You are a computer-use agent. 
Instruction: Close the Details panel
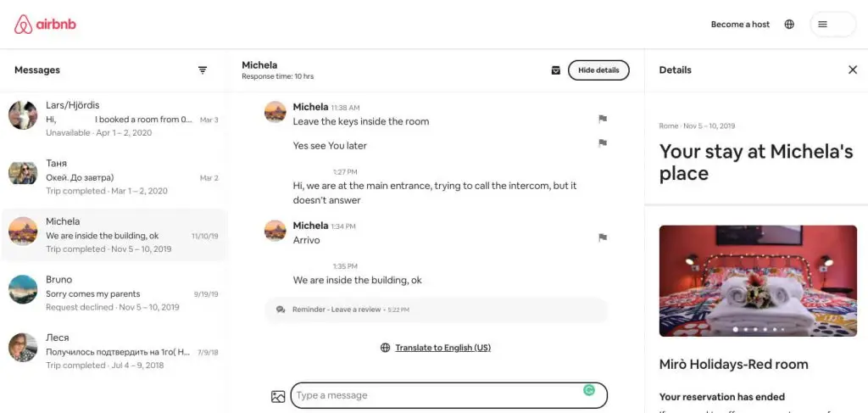pyautogui.click(x=853, y=70)
